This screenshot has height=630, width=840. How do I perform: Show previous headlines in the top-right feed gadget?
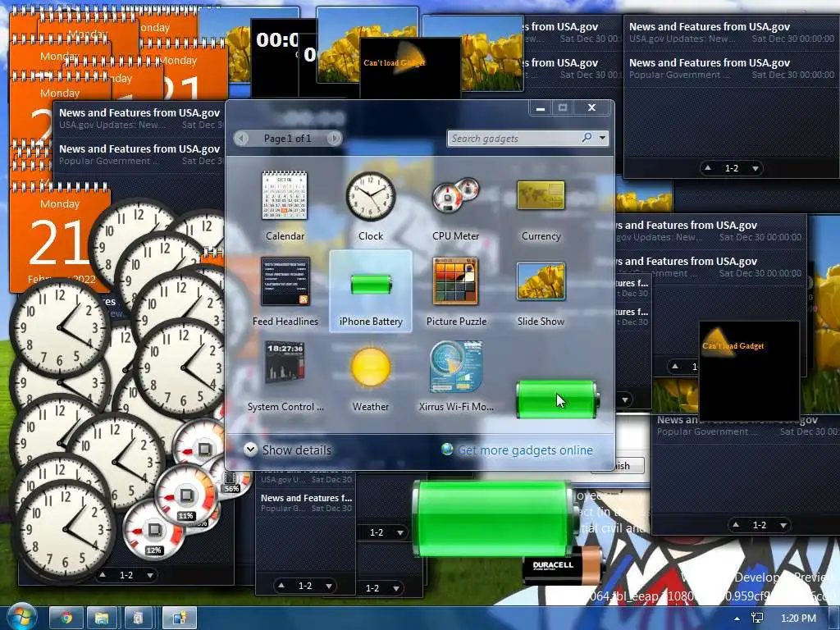click(708, 168)
